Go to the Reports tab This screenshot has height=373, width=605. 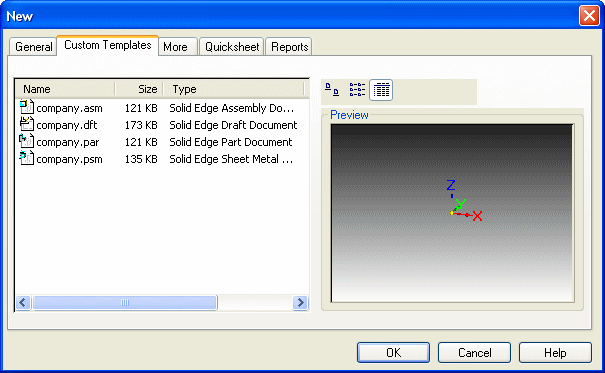289,47
